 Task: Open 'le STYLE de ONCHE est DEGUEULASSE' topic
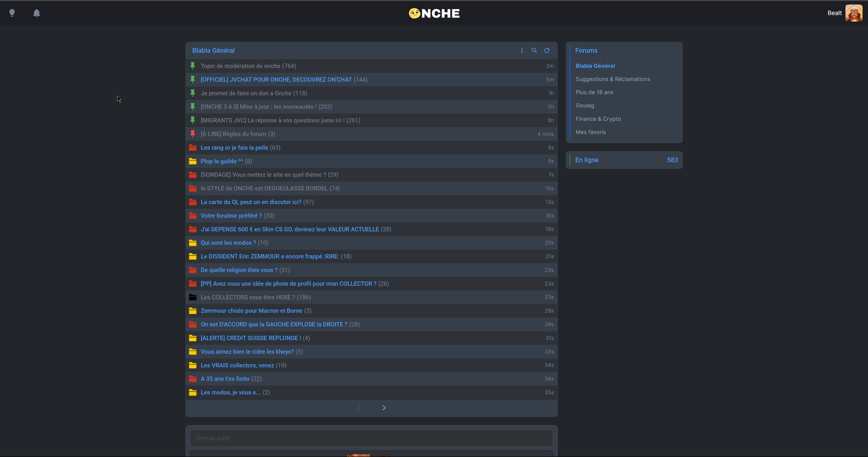(264, 188)
